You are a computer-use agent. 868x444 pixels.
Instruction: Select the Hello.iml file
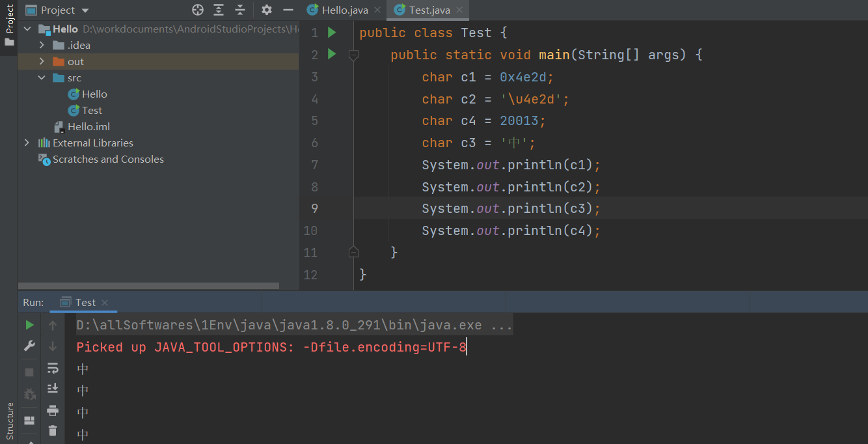81,126
